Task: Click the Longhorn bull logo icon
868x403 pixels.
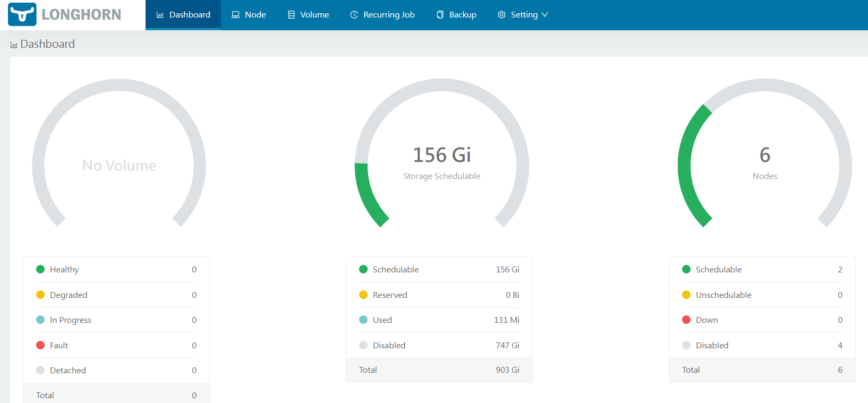Action: click(22, 14)
